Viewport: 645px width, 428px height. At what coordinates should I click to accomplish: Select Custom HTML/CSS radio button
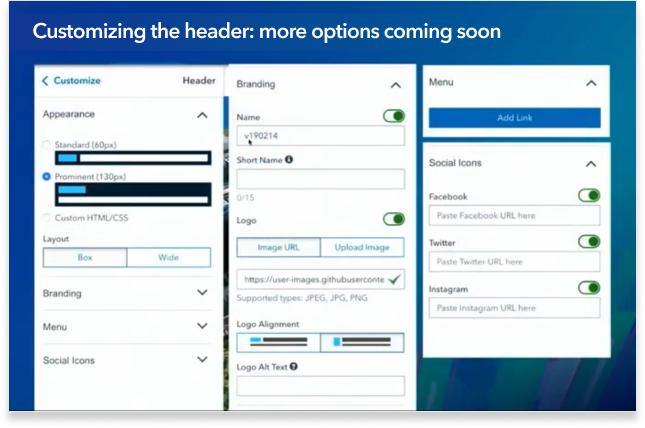(46, 218)
